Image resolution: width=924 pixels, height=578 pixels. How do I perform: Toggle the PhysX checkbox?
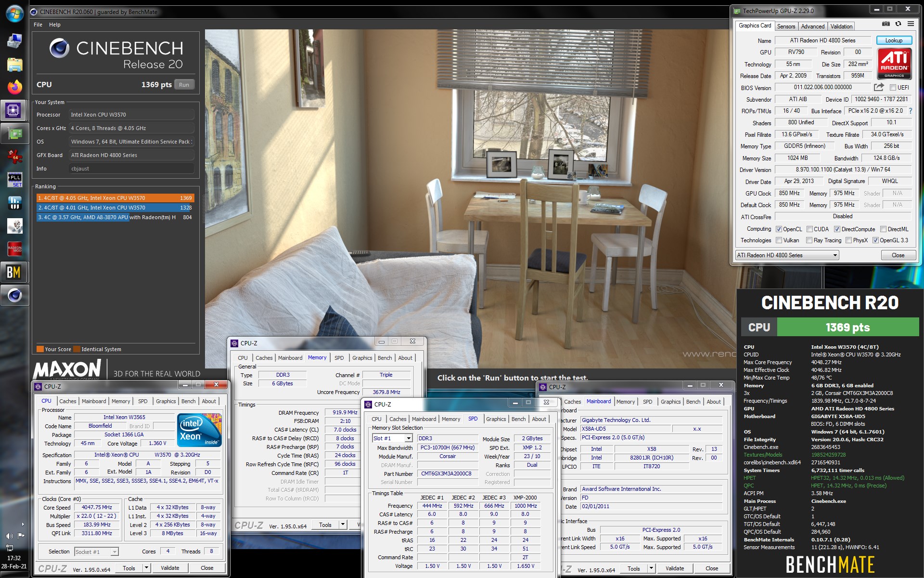click(x=848, y=240)
